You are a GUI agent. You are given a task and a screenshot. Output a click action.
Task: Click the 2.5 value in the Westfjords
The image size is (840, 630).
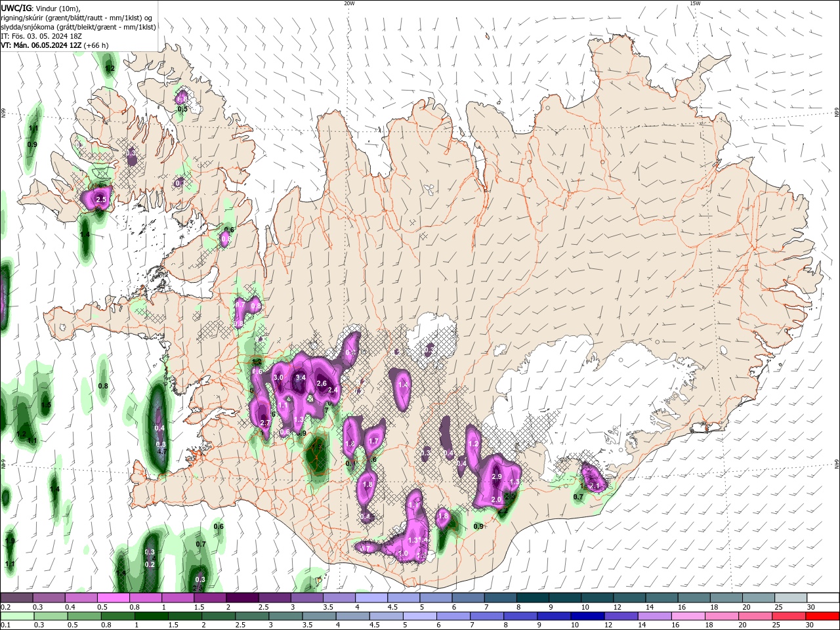(101, 199)
